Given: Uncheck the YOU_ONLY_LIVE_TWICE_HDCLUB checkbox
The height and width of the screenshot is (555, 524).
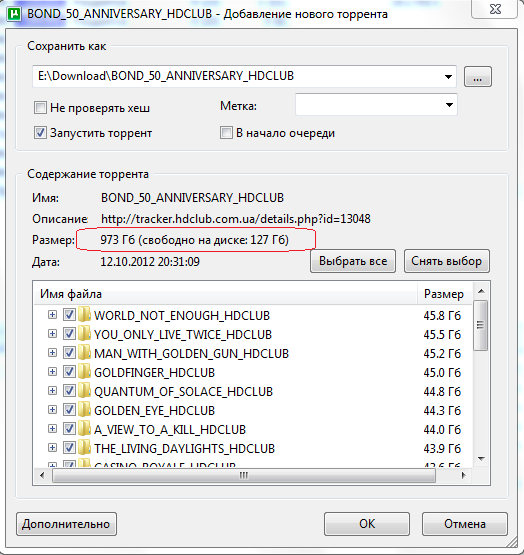Looking at the screenshot, I should pos(69,334).
